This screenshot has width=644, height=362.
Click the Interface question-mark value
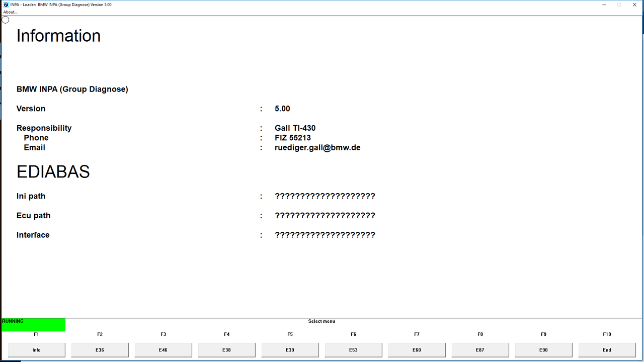point(325,235)
